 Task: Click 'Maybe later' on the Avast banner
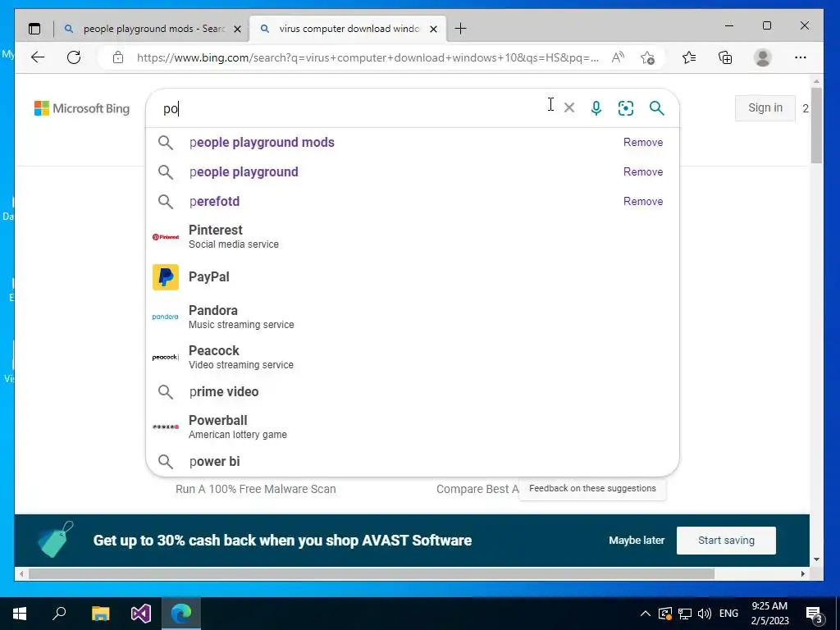[637, 540]
